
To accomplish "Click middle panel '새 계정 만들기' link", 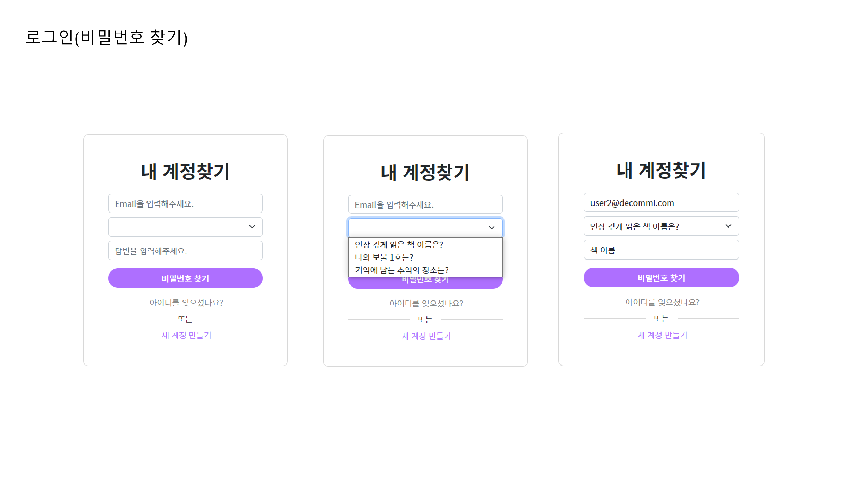I will click(426, 336).
